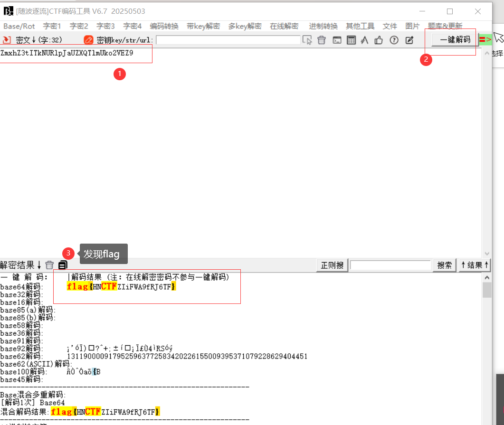Click the base16解码 row label

coord(21,302)
